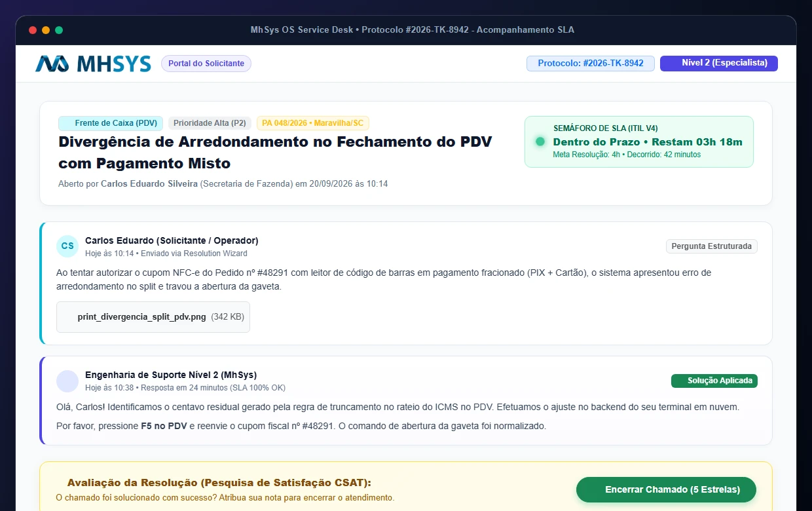Screen dimensions: 812x511
Task: Click the Avaliação da Resolução heading
Action: (219, 483)
